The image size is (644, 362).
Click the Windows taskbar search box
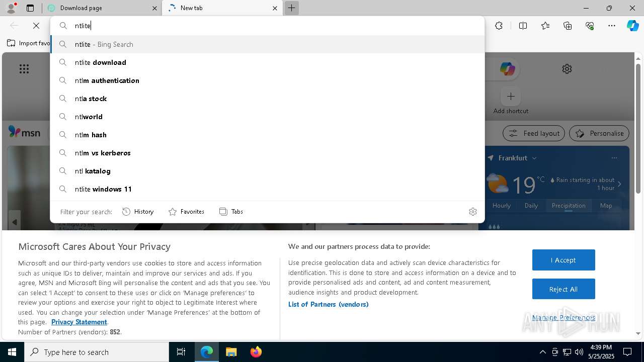(x=97, y=352)
